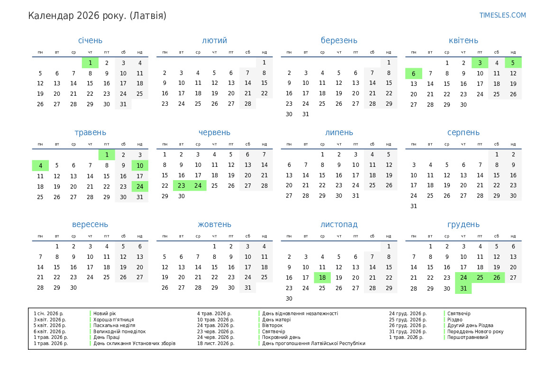Click highlighted December 31 cell
The width and height of the screenshot is (554, 392).
[x=463, y=289]
